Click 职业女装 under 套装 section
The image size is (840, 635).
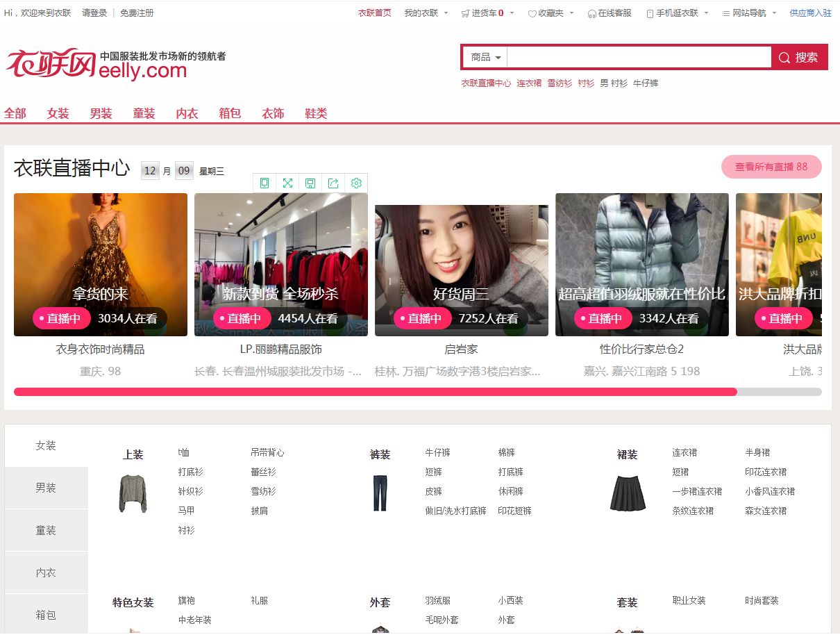(689, 601)
